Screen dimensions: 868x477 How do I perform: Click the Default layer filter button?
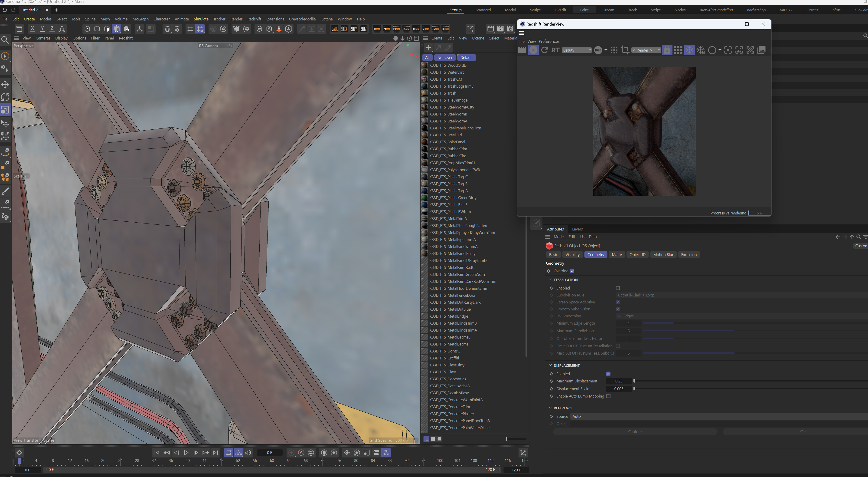[x=466, y=58]
